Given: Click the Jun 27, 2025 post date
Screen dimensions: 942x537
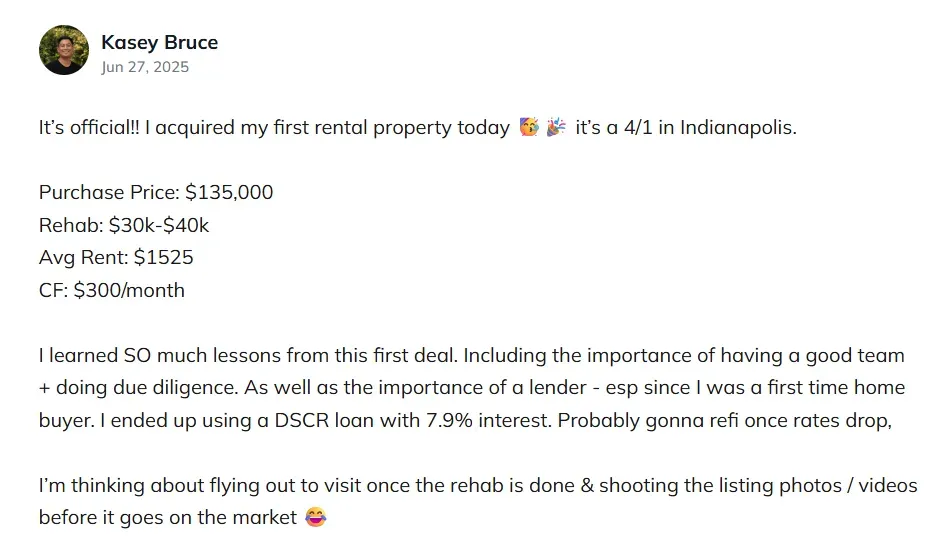Looking at the screenshot, I should [145, 67].
